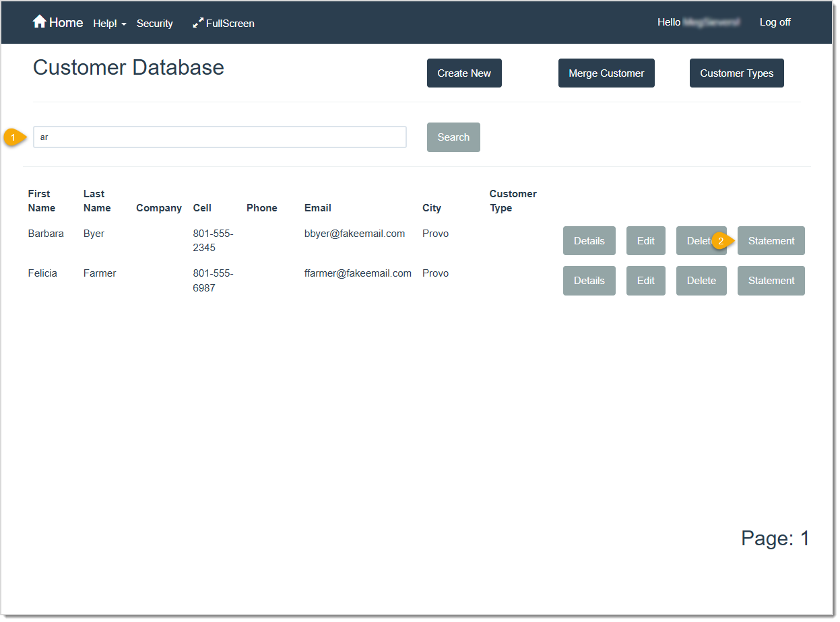
Task: View Details for Felicia Farmer
Action: [x=589, y=280]
